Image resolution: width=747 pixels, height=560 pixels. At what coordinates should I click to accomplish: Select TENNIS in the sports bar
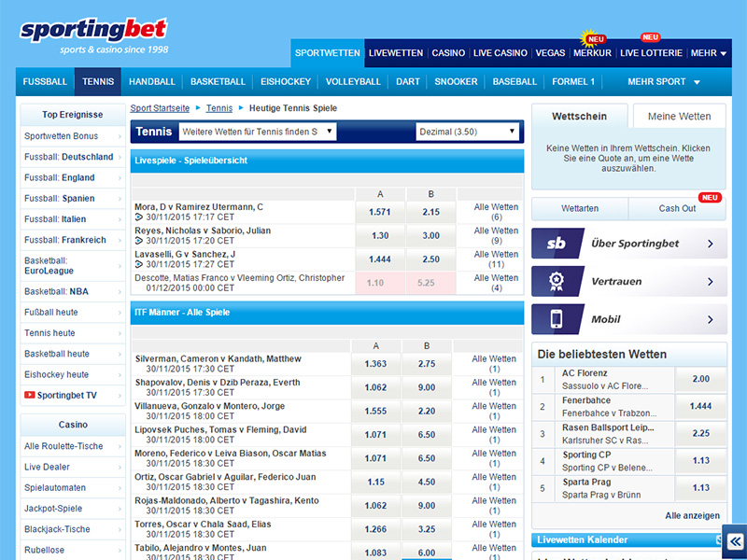click(x=98, y=82)
